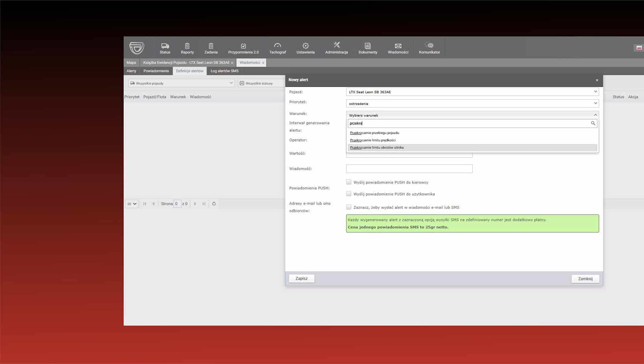
Task: Open the Wszystkie pojazdy filter dropdown
Action: point(181,83)
